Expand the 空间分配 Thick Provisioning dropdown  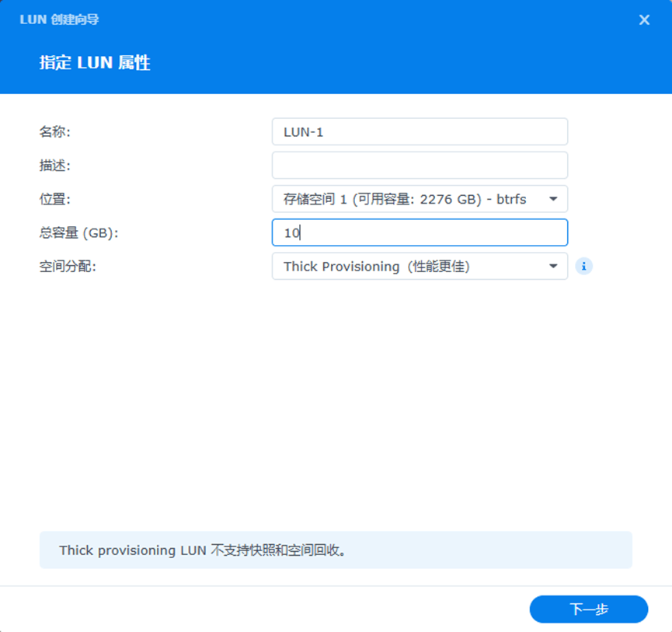click(x=420, y=267)
